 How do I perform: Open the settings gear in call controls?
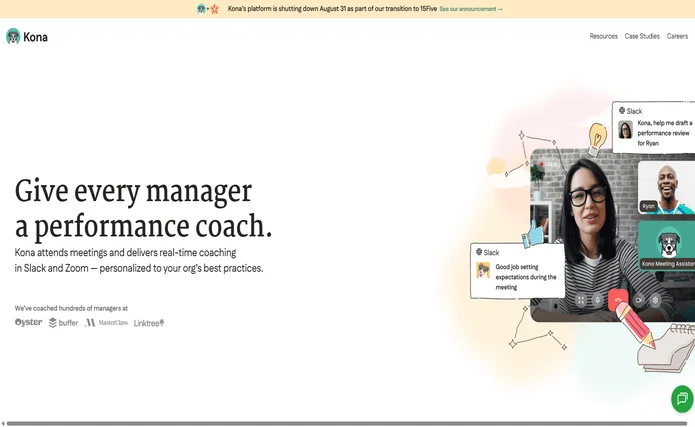(656, 299)
